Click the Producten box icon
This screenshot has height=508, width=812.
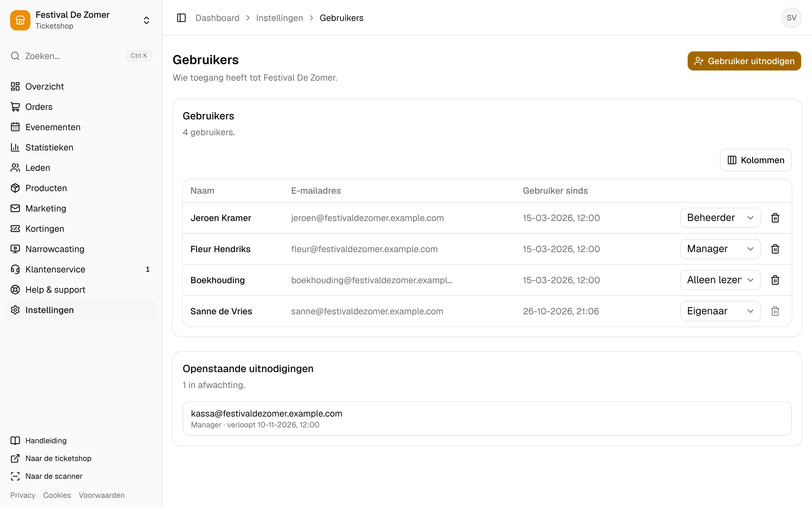click(15, 188)
